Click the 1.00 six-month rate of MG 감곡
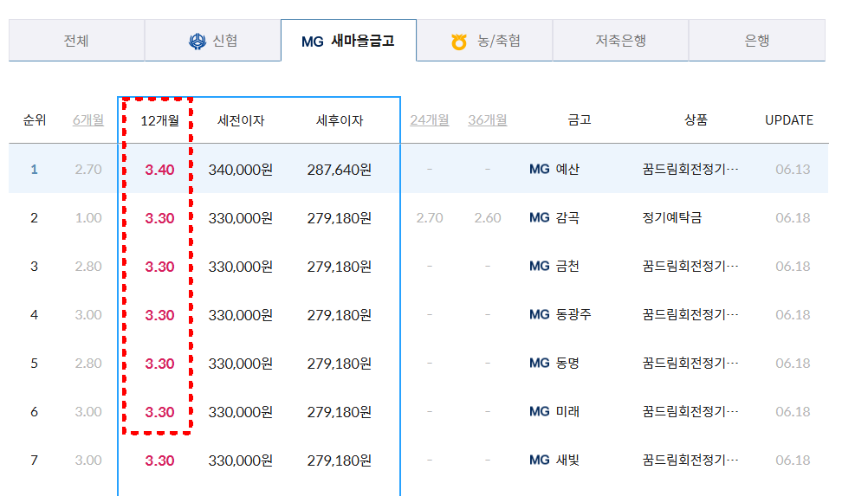 pyautogui.click(x=88, y=218)
